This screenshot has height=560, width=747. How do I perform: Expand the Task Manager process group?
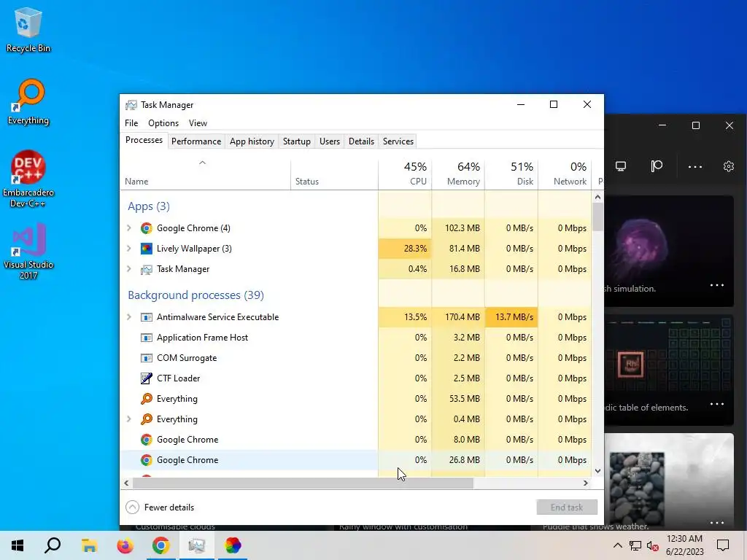(128, 269)
